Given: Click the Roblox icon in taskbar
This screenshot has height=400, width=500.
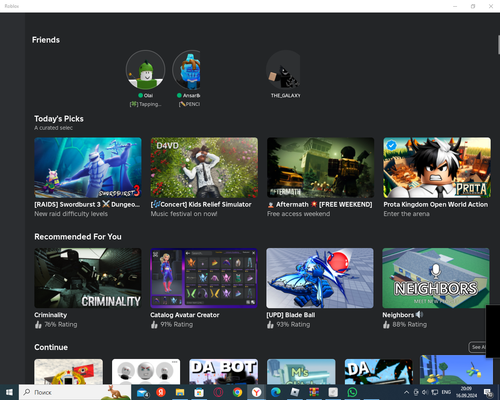Looking at the screenshot, I should point(295,392).
